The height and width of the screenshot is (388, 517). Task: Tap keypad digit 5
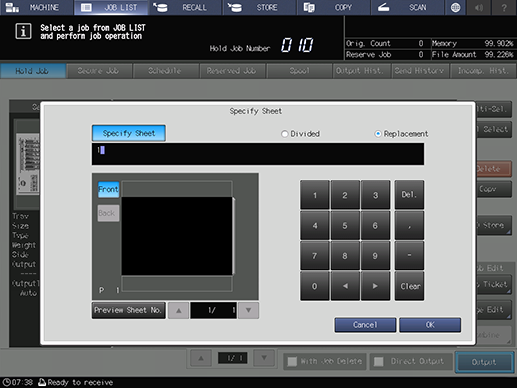[345, 225]
